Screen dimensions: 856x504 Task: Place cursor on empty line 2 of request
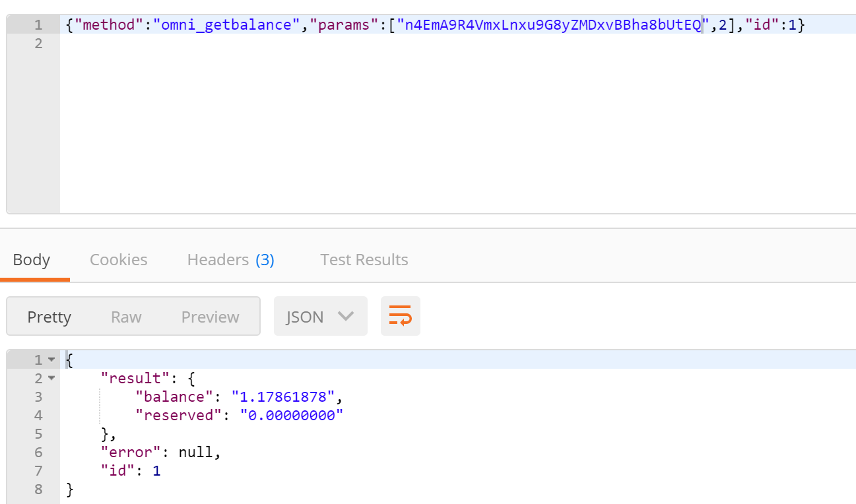132,44
